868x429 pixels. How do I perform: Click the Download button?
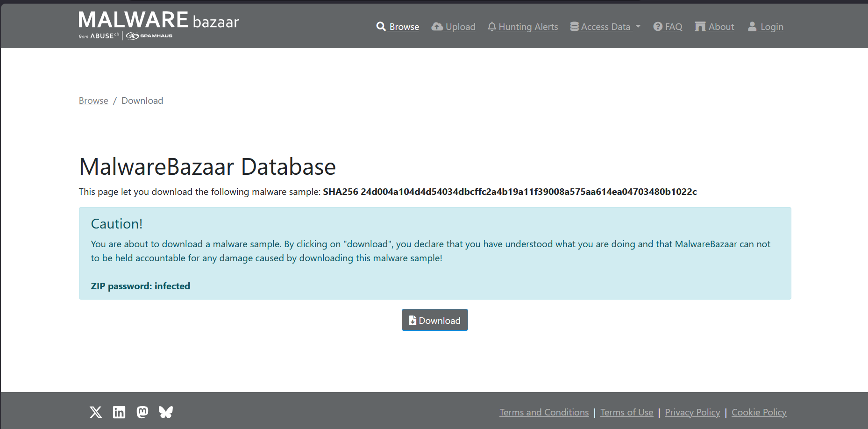pos(435,320)
